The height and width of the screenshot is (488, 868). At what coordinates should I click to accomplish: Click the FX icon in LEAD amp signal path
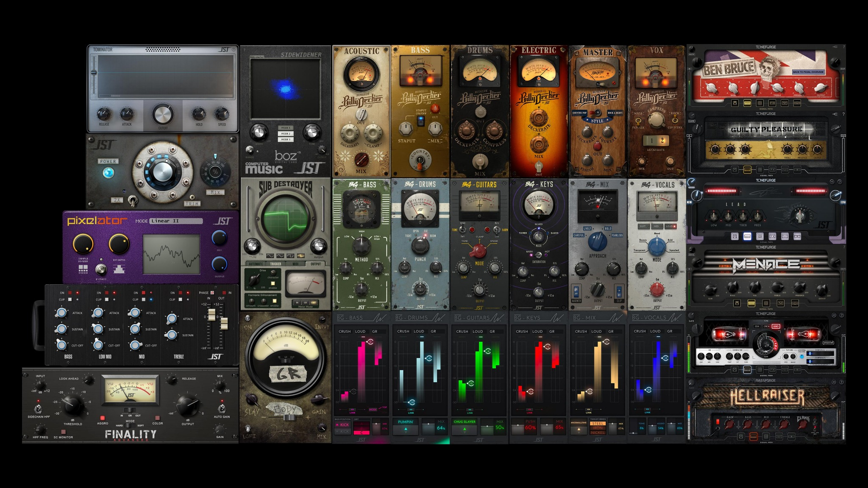tap(772, 236)
